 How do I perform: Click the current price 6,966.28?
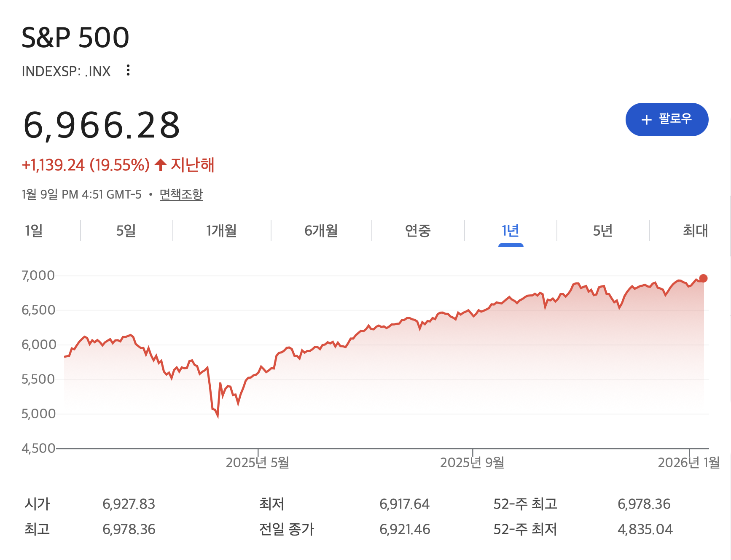click(102, 125)
